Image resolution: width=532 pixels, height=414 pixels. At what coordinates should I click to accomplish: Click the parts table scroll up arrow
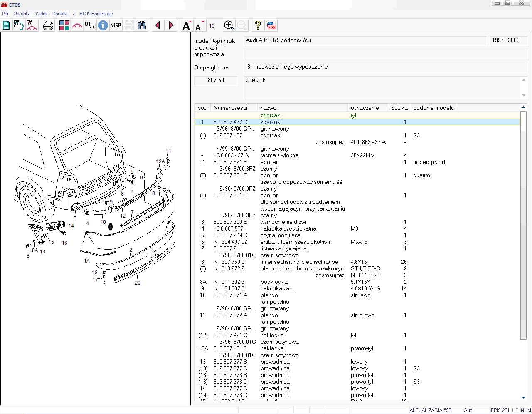[x=523, y=107]
